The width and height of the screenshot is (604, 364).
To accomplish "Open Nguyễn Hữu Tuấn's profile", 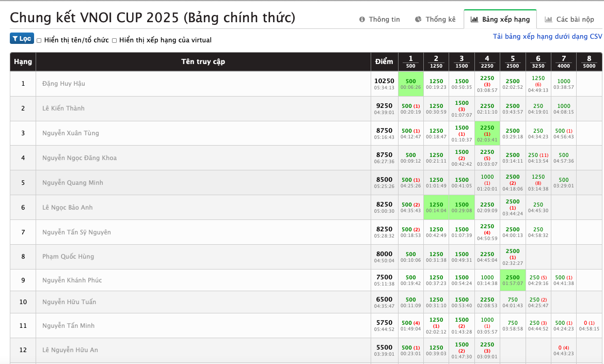I will tap(69, 302).
